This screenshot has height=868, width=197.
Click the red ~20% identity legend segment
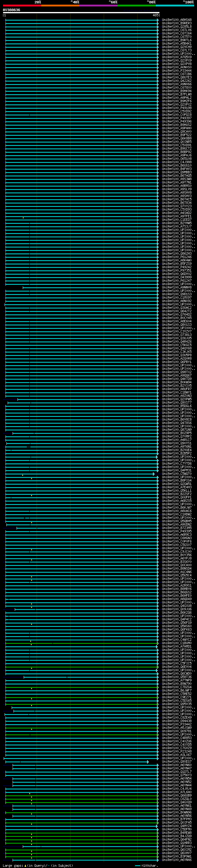click(x=22, y=6)
